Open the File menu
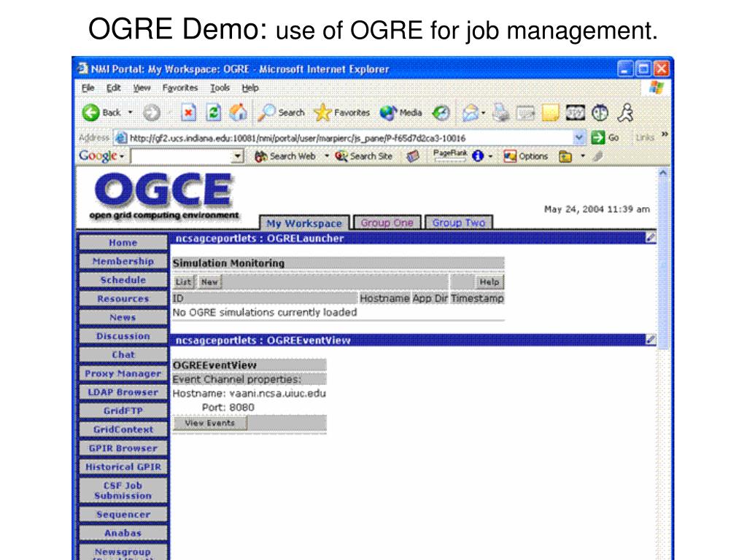The width and height of the screenshot is (747, 560). pyautogui.click(x=88, y=88)
